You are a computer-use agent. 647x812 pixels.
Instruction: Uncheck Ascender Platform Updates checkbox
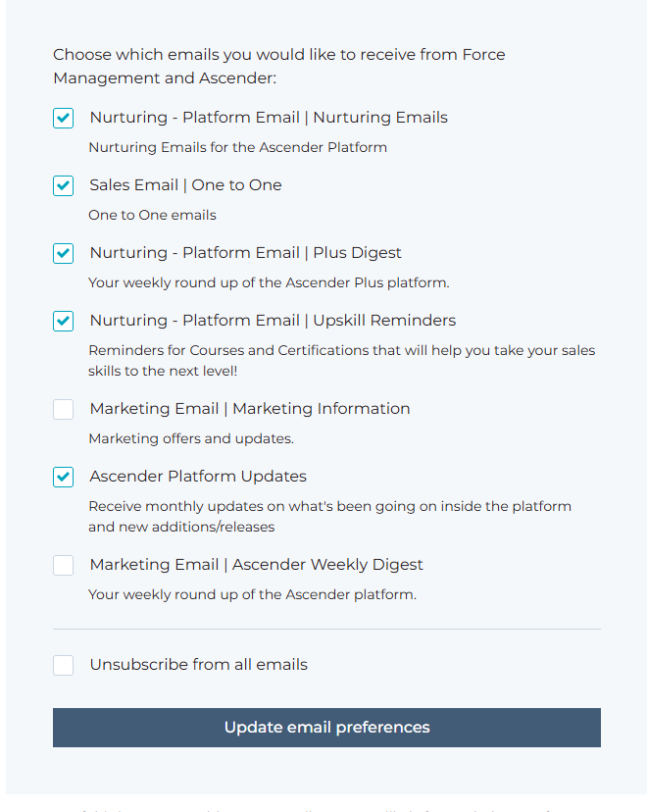(x=63, y=477)
